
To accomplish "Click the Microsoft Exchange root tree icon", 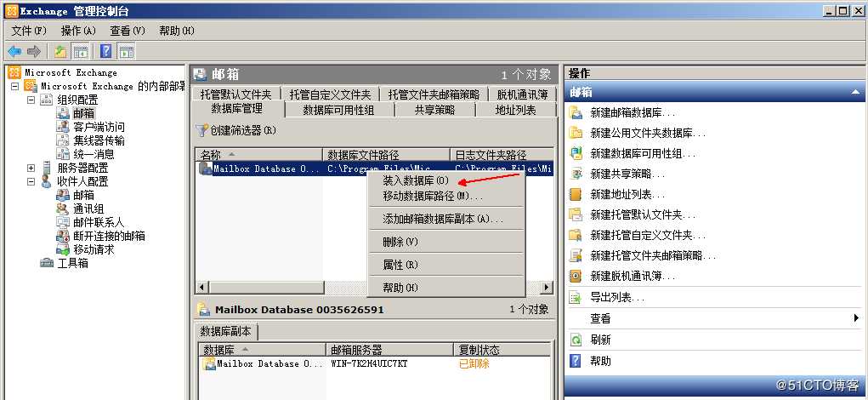I will (x=14, y=72).
